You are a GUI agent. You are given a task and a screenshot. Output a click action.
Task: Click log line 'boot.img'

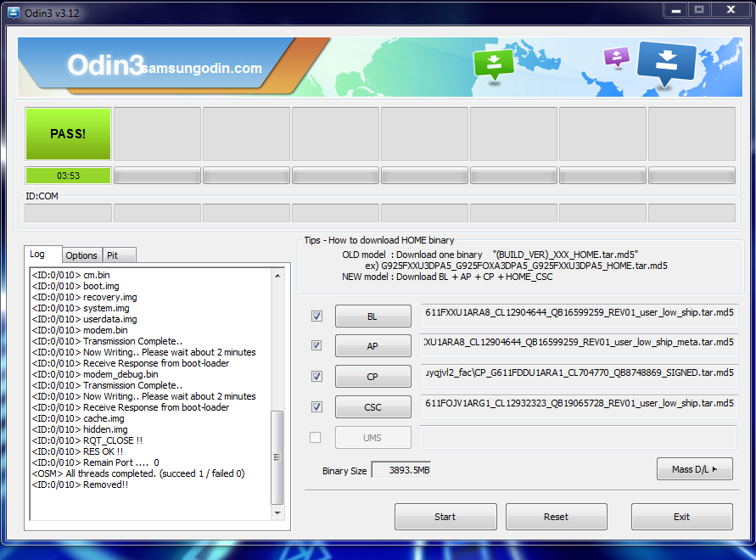tap(76, 286)
